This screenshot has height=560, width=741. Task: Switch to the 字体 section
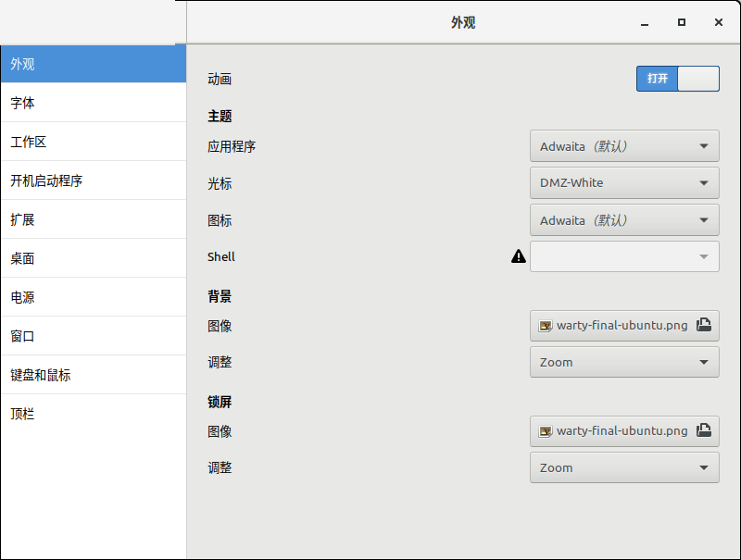click(x=93, y=103)
